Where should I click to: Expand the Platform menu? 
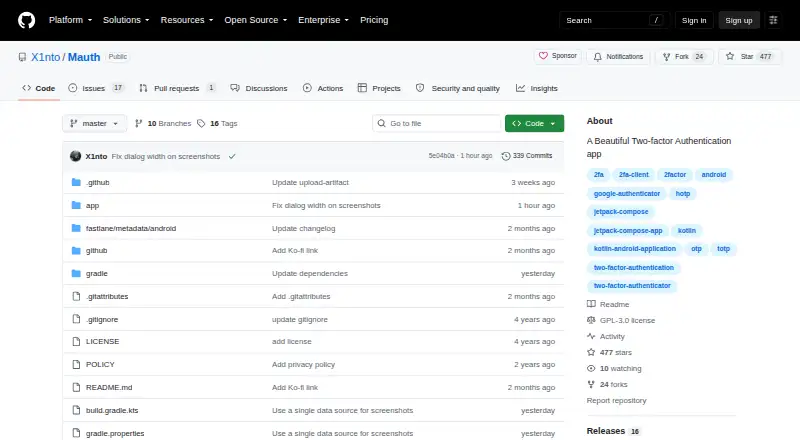tap(70, 20)
